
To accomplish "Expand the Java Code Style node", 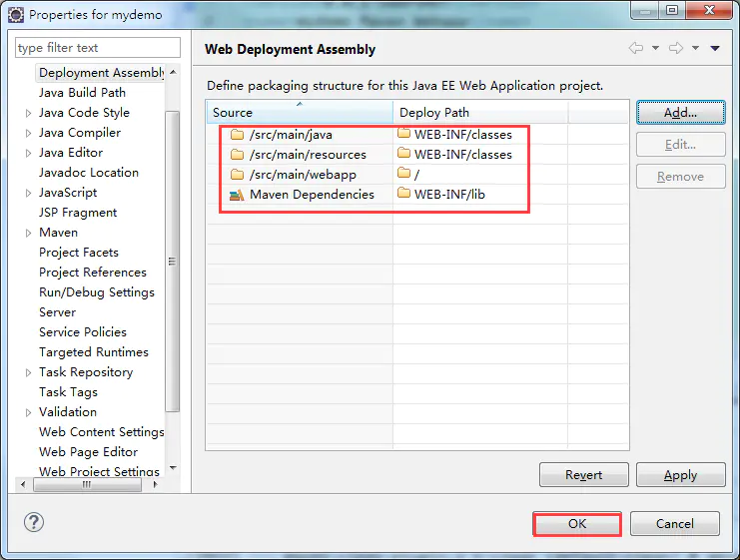I will (28, 113).
